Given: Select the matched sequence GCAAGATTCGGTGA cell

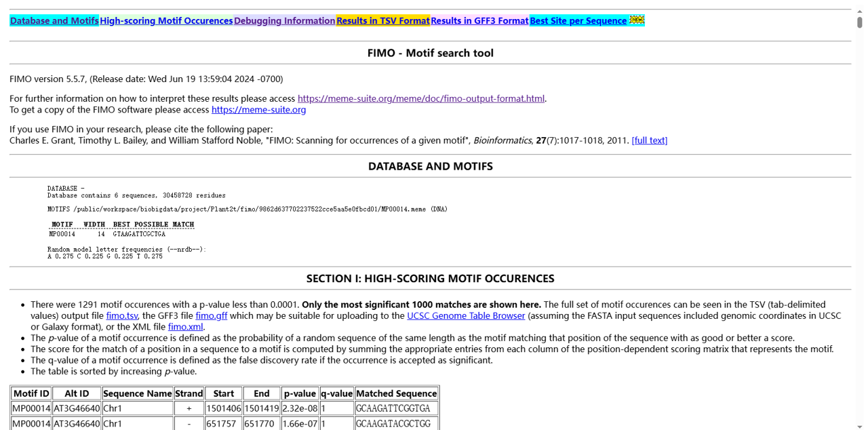Looking at the screenshot, I should [396, 408].
